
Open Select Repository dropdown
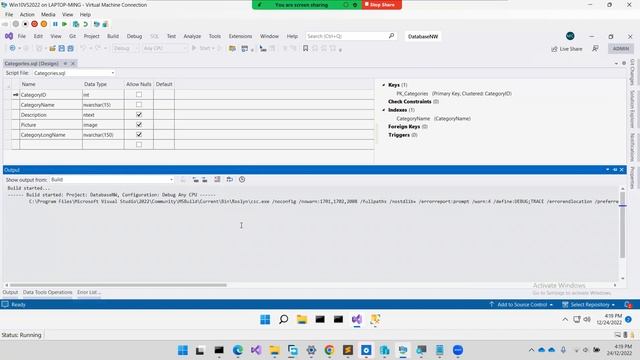click(x=588, y=304)
